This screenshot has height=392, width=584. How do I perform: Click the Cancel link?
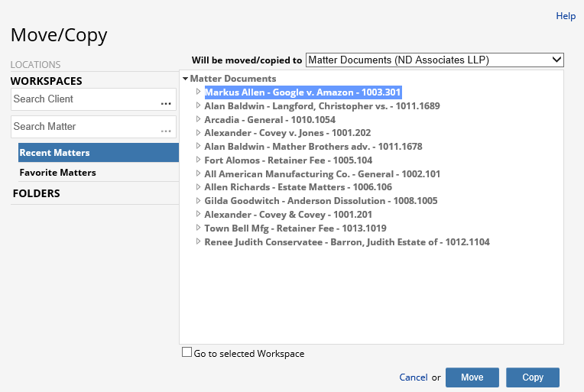pos(414,377)
